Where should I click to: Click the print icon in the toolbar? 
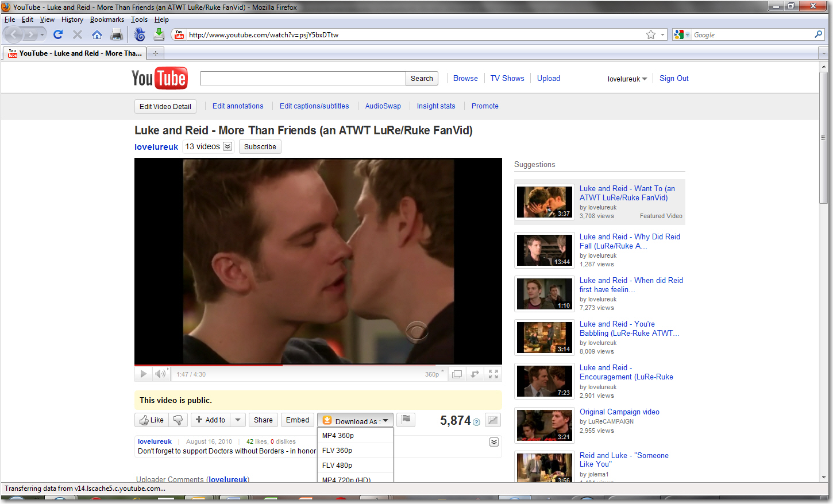point(117,35)
